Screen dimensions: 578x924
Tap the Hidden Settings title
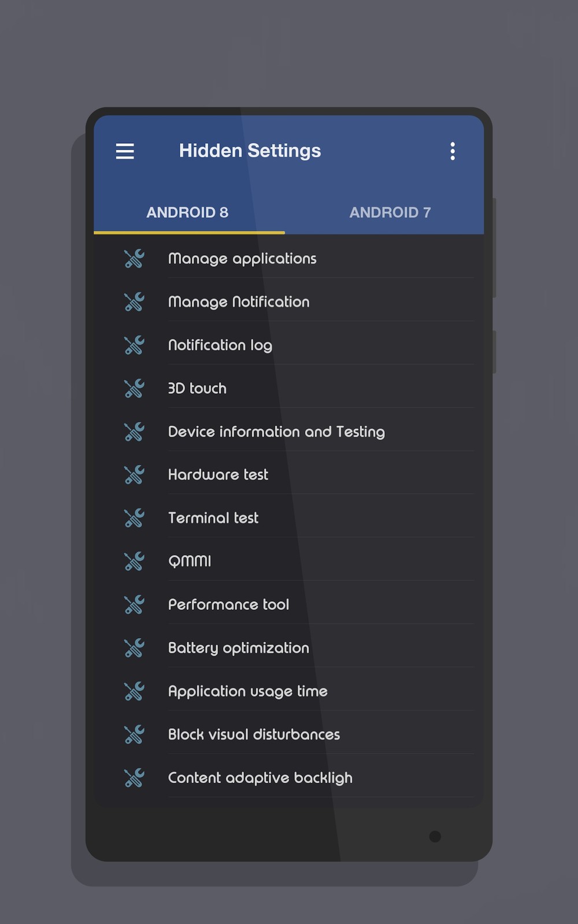pyautogui.click(x=250, y=151)
